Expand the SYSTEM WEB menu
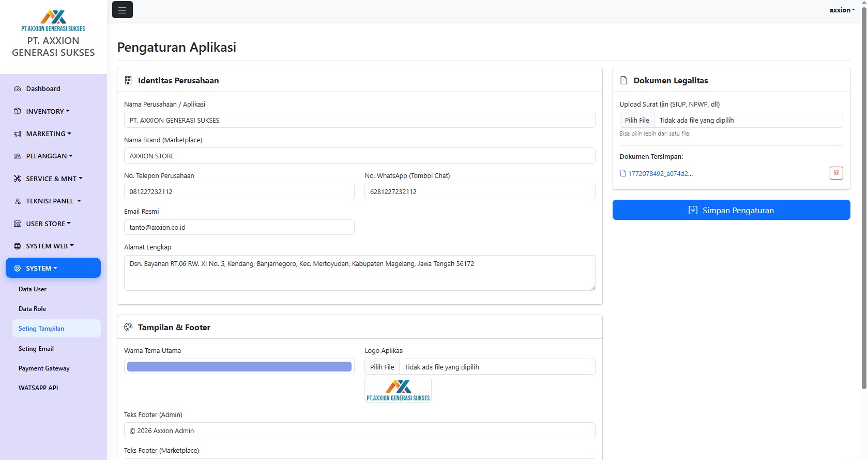Screen dimensions: 868x460 click(x=53, y=246)
